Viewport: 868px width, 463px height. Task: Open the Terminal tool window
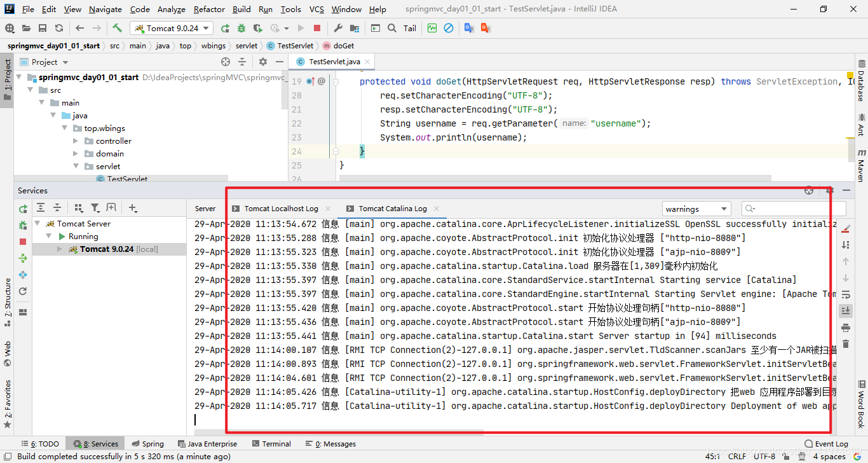point(271,444)
